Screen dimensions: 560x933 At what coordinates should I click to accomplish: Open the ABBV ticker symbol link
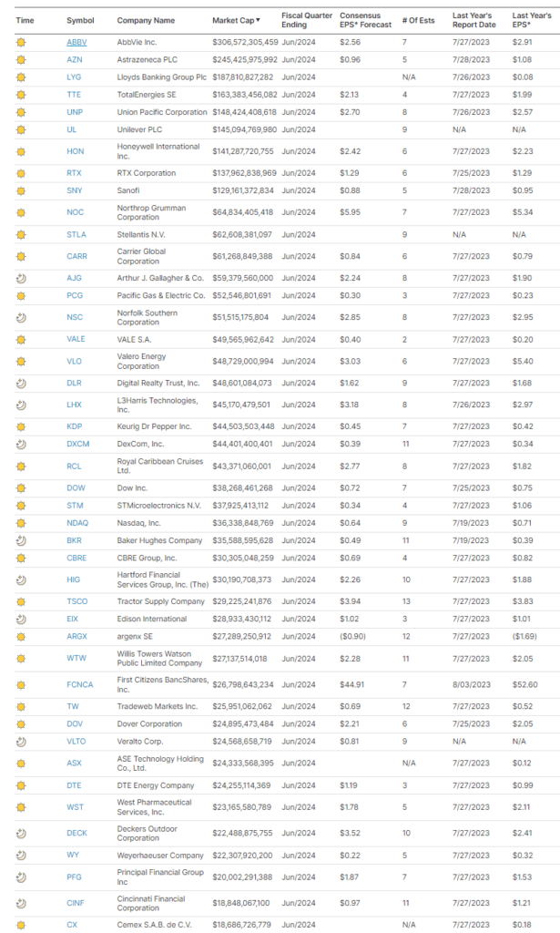(x=76, y=42)
